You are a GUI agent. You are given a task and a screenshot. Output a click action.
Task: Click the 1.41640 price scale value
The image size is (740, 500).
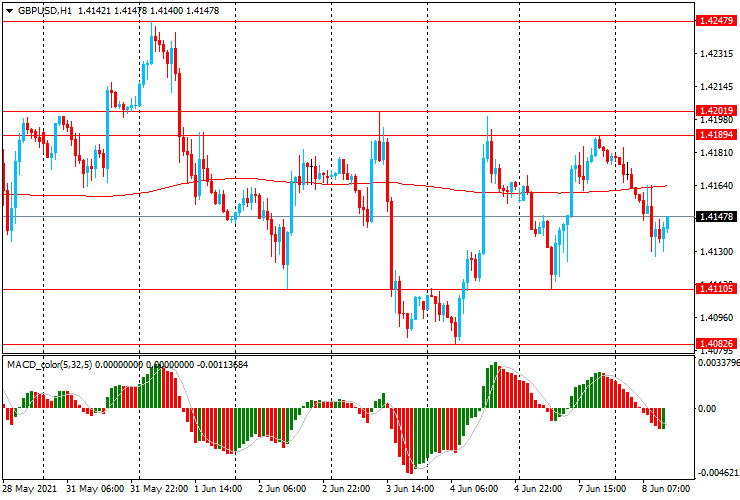coord(717,186)
